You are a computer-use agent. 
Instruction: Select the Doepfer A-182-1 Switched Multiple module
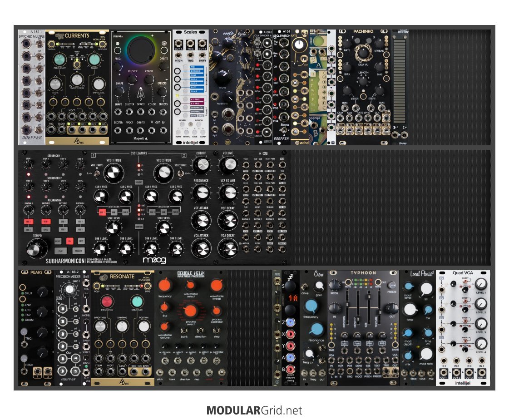31,87
